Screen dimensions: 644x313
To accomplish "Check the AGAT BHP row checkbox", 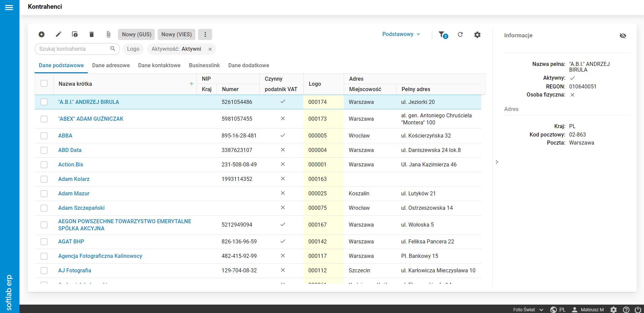I will click(x=44, y=242).
